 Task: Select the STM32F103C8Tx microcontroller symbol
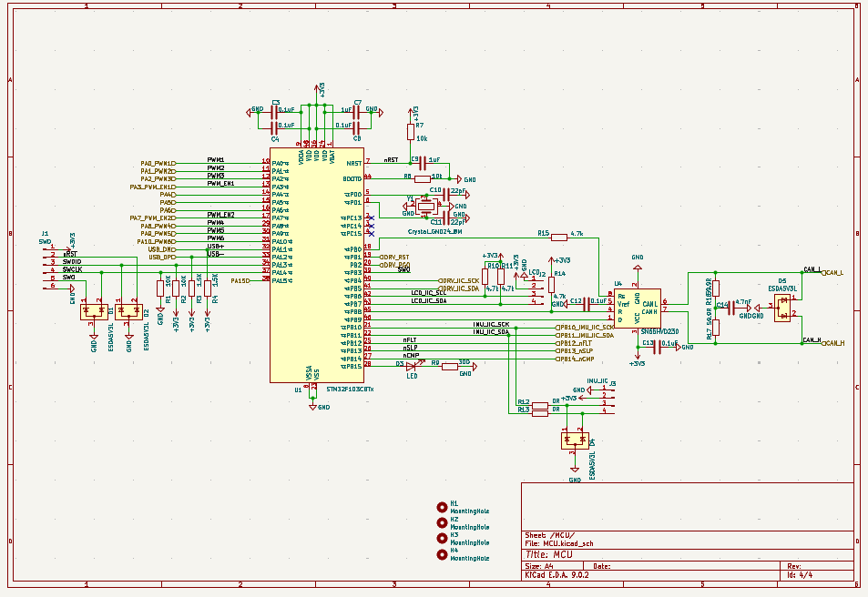(x=317, y=264)
